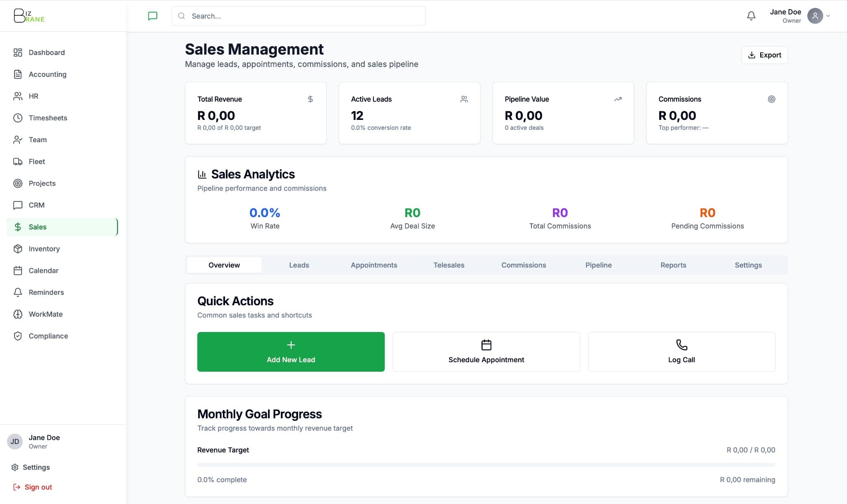Click the Export button
This screenshot has height=504, width=847.
point(764,55)
